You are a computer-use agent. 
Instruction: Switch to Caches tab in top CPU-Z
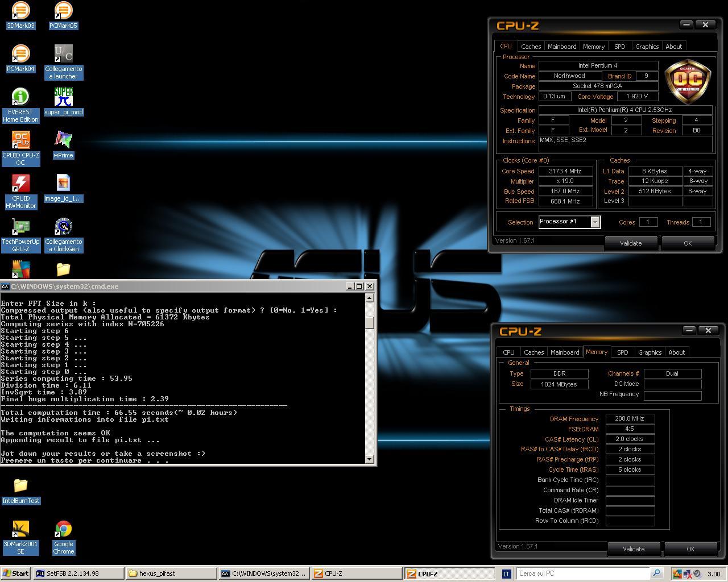[x=531, y=47]
